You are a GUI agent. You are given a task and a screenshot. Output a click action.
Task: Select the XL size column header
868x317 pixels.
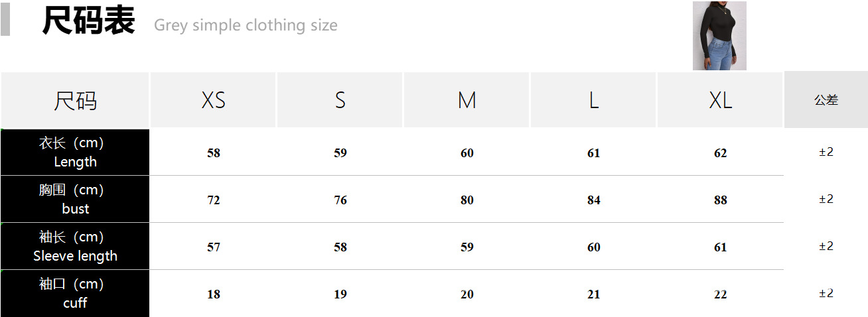[720, 100]
